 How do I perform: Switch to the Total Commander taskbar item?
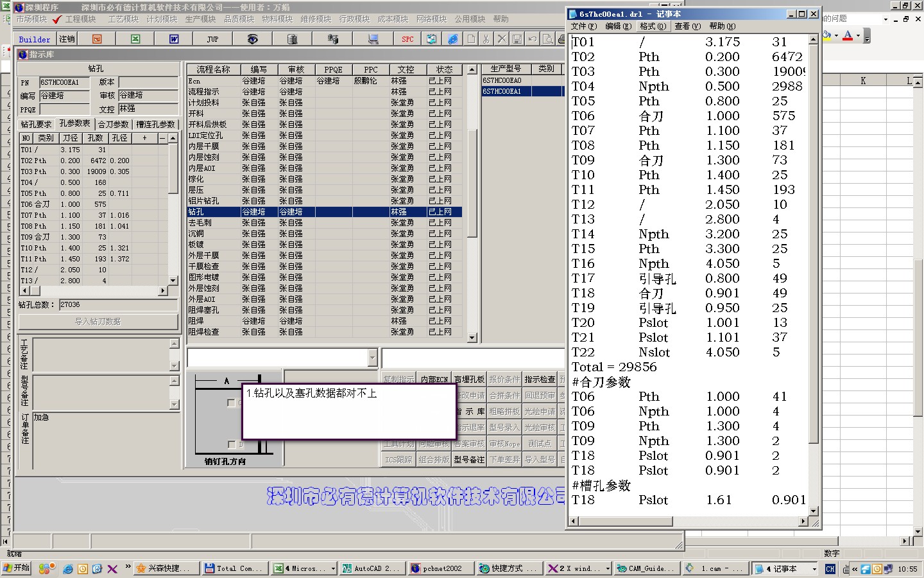(234, 568)
